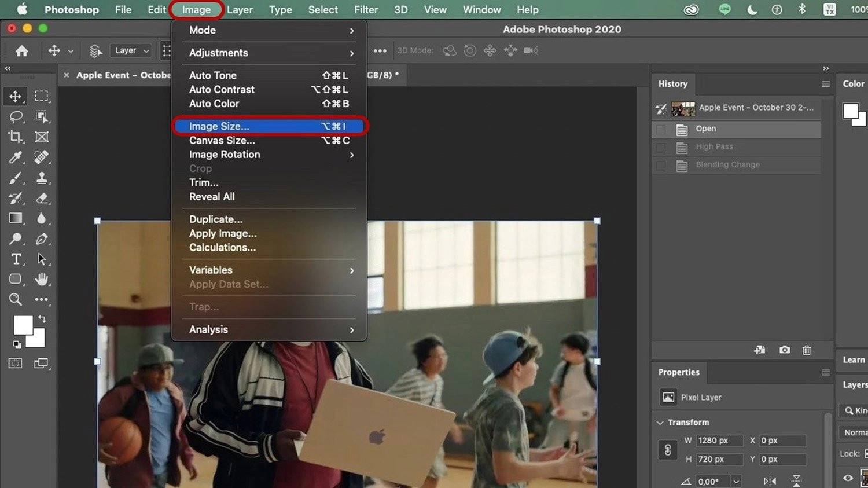The width and height of the screenshot is (868, 488).
Task: Select the Brush tool
Action: [16, 178]
